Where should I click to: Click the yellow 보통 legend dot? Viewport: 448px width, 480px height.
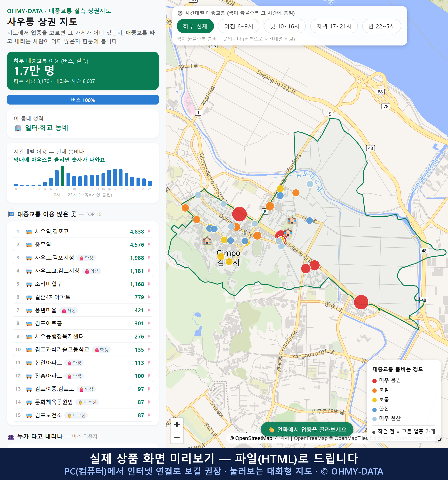pyautogui.click(x=374, y=400)
